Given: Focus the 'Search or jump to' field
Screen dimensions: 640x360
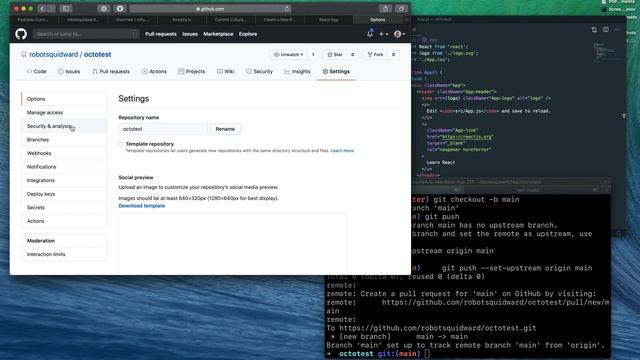Looking at the screenshot, I should click(86, 34).
